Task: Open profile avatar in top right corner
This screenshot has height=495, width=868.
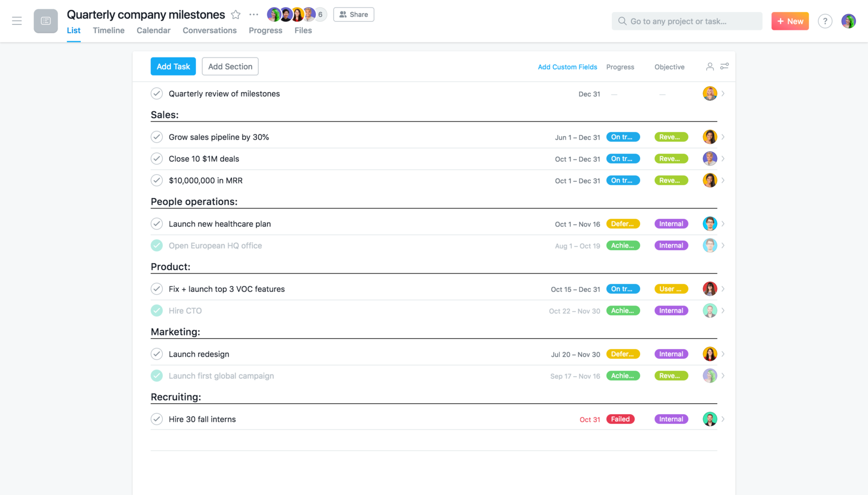Action: 848,21
